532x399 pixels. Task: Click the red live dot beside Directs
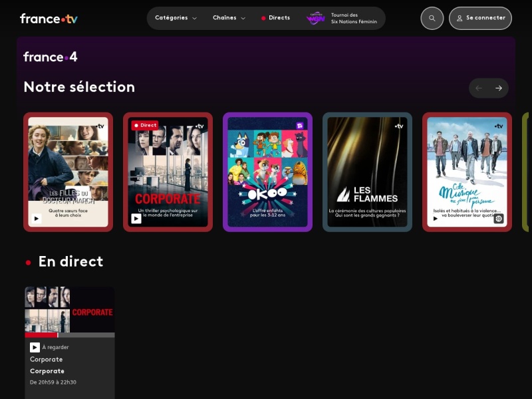(x=263, y=19)
